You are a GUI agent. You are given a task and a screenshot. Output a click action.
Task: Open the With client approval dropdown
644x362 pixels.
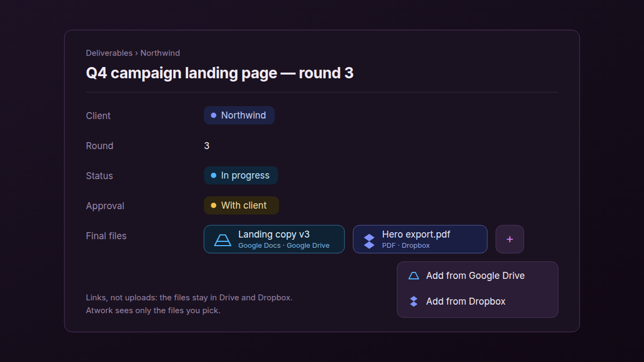tap(241, 205)
